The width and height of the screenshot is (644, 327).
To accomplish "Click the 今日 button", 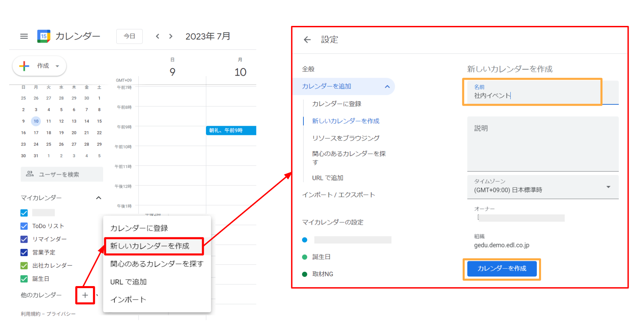I will [x=129, y=36].
